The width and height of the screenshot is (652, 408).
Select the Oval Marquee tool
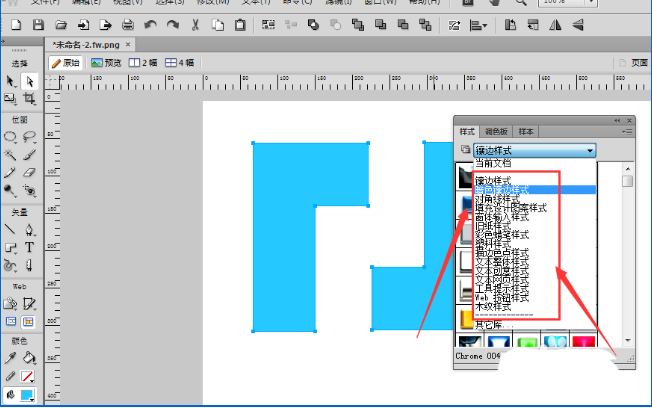[10, 137]
